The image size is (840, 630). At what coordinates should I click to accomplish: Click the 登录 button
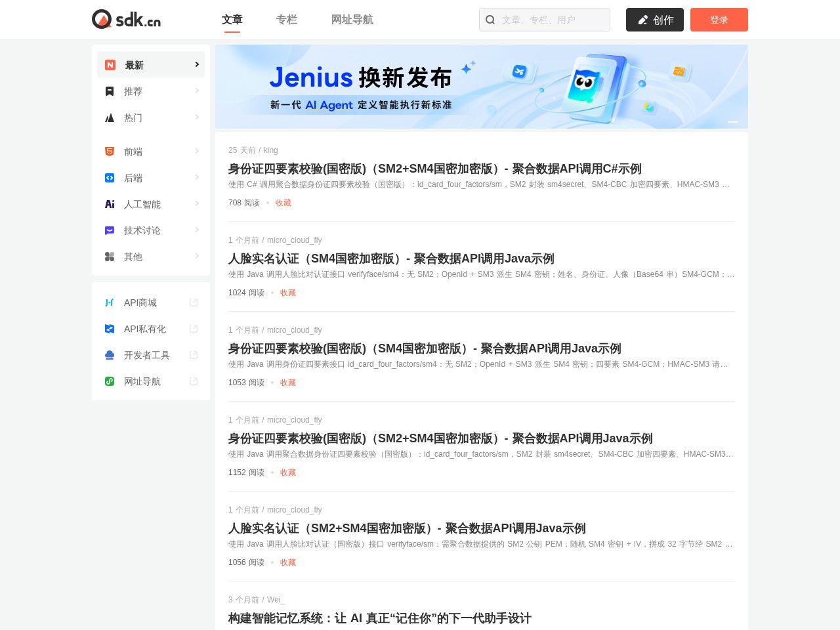click(x=719, y=20)
